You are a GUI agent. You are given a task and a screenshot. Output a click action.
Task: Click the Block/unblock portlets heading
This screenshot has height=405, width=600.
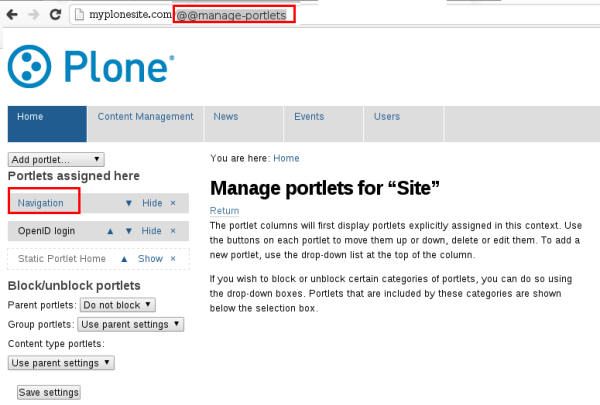tap(74, 286)
